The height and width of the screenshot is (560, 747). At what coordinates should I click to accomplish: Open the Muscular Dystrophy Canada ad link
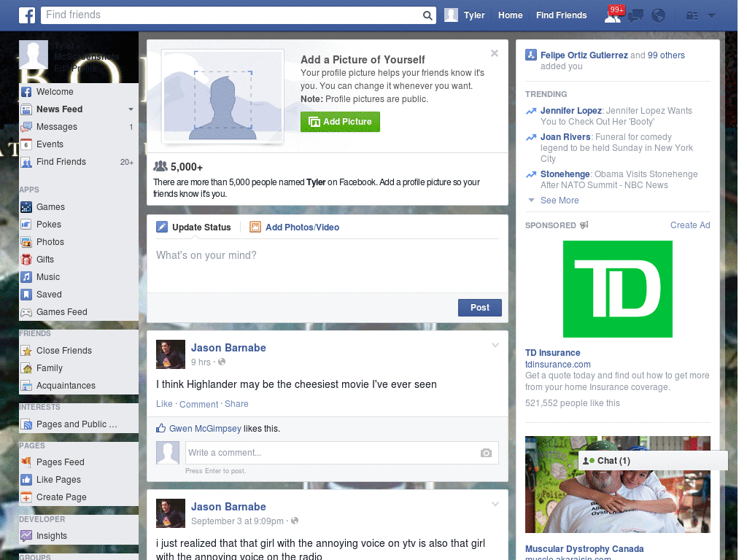pos(584,549)
